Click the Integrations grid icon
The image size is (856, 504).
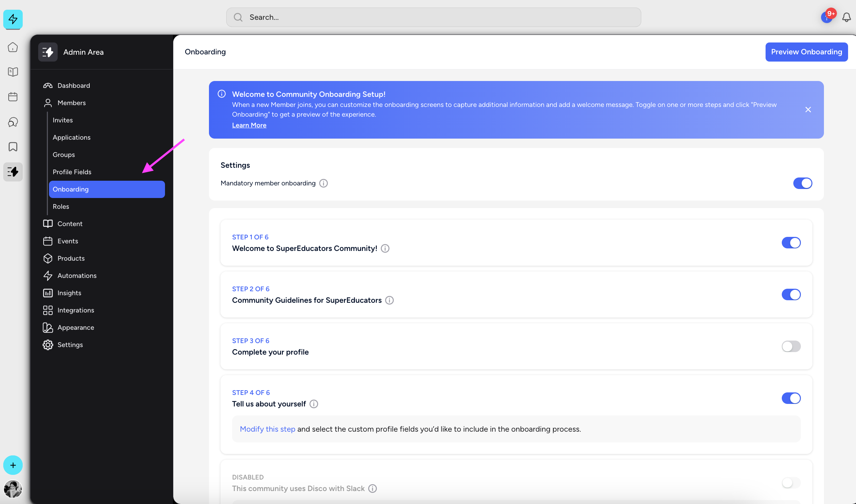[x=48, y=310]
